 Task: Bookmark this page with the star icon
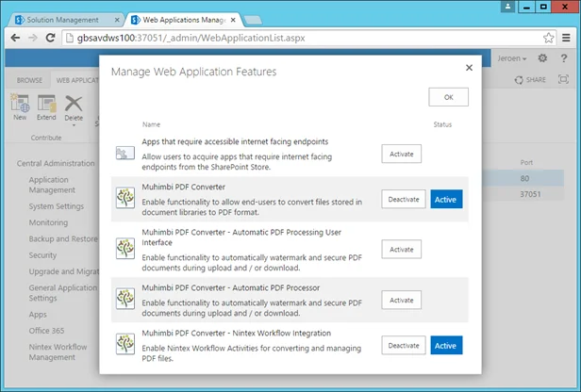pos(549,38)
